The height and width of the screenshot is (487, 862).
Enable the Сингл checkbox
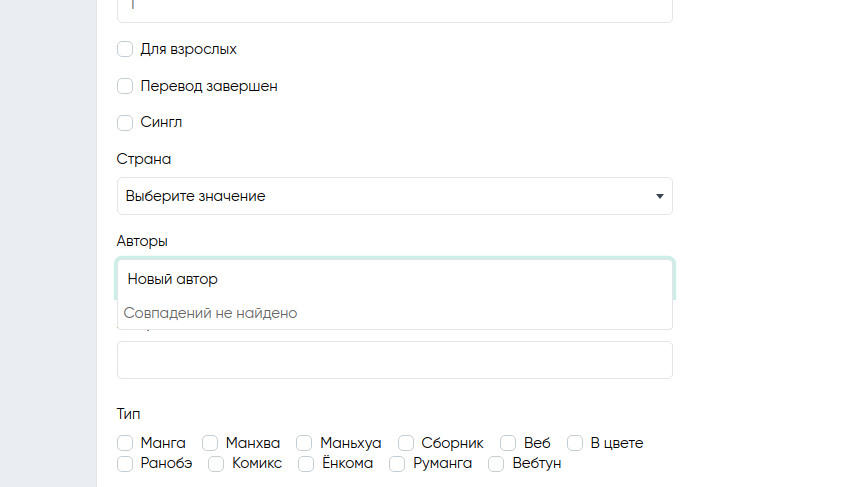tap(125, 122)
